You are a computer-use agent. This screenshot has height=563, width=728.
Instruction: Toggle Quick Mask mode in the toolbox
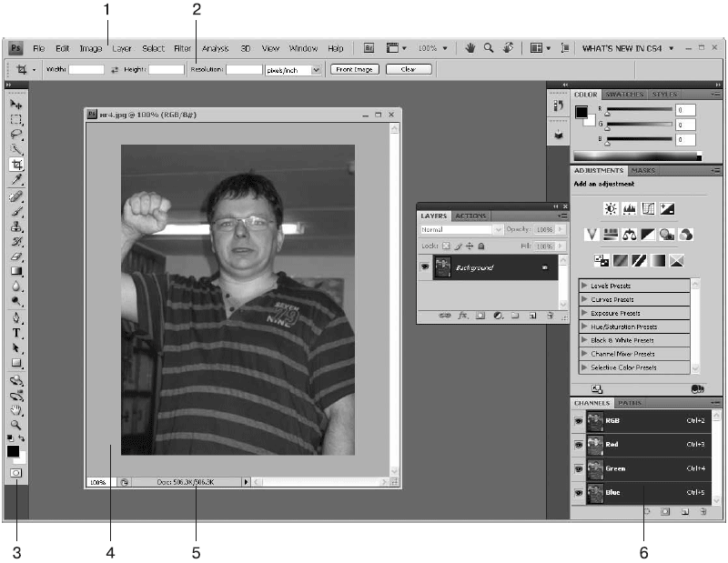tap(16, 473)
